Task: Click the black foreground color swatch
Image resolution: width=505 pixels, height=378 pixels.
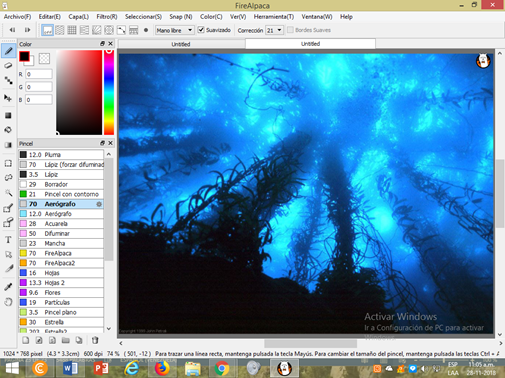Action: point(24,56)
